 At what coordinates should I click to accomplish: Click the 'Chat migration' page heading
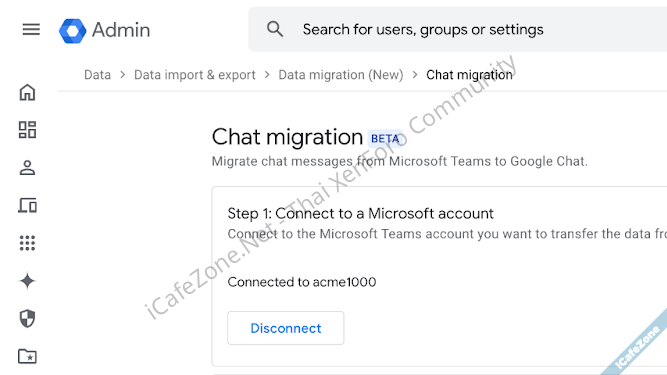pos(287,137)
